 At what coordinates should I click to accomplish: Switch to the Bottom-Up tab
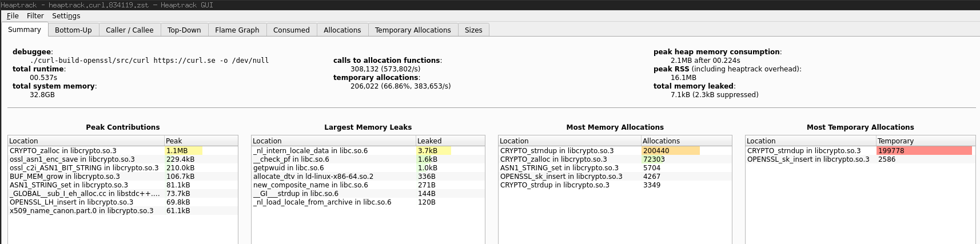click(x=73, y=30)
